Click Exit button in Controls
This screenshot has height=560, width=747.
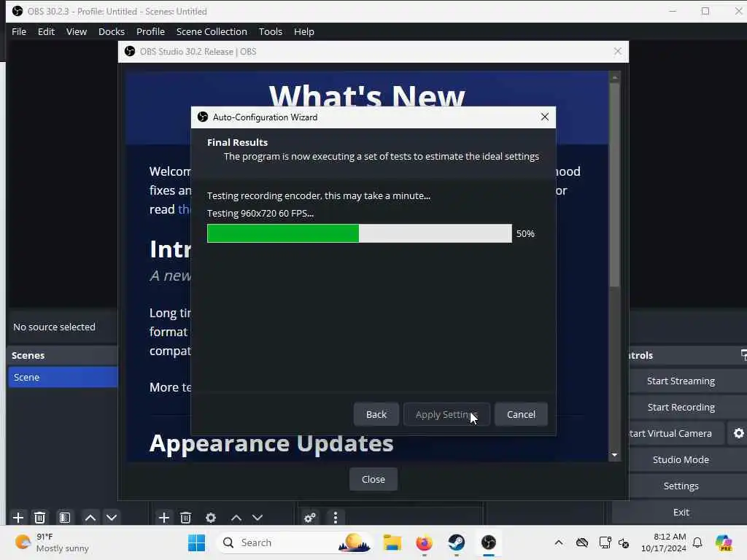point(681,512)
